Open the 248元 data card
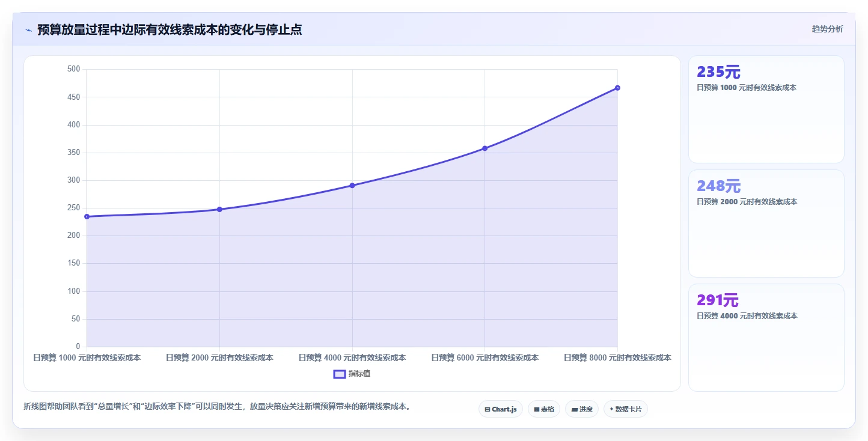Viewport: 868px width, 441px height. (x=766, y=224)
